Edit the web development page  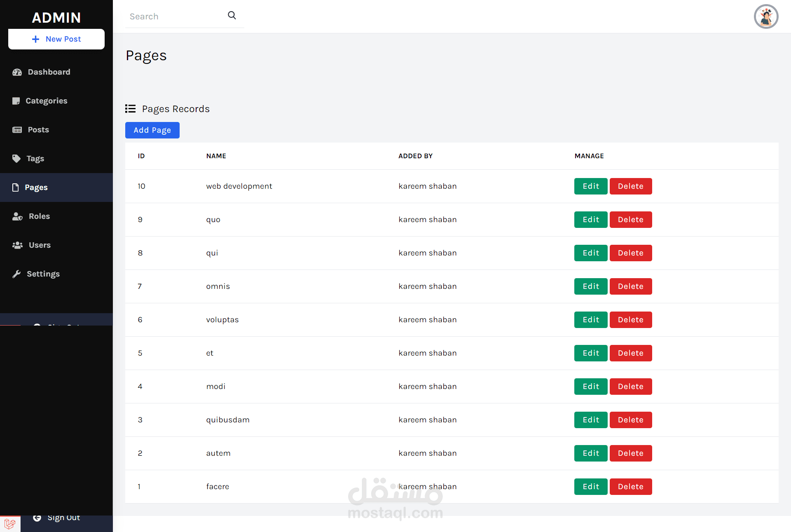pyautogui.click(x=590, y=186)
